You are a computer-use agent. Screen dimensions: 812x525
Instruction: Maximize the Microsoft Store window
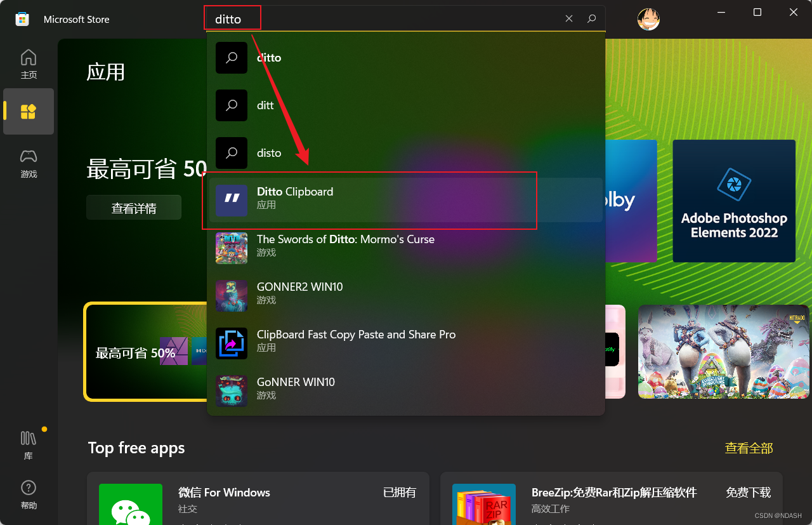(x=757, y=12)
